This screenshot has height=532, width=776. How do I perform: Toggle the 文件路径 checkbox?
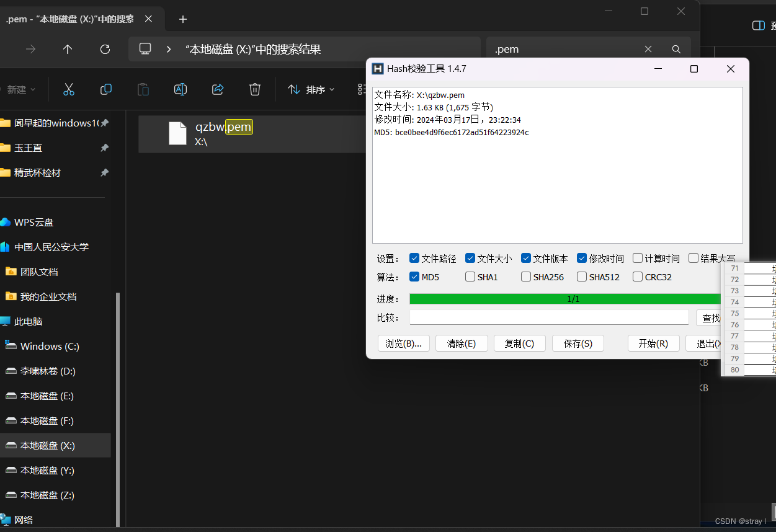pyautogui.click(x=414, y=259)
